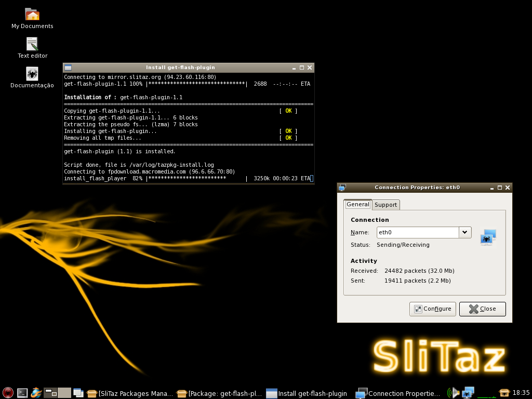Switch to the Support tab
Viewport: 532px width, 399px height.
[x=386, y=205]
